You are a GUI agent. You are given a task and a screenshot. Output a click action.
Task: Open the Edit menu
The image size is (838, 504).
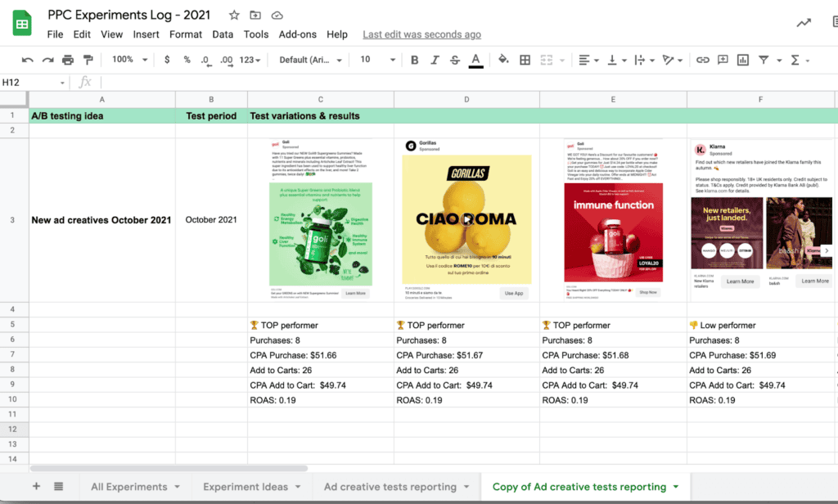(82, 34)
